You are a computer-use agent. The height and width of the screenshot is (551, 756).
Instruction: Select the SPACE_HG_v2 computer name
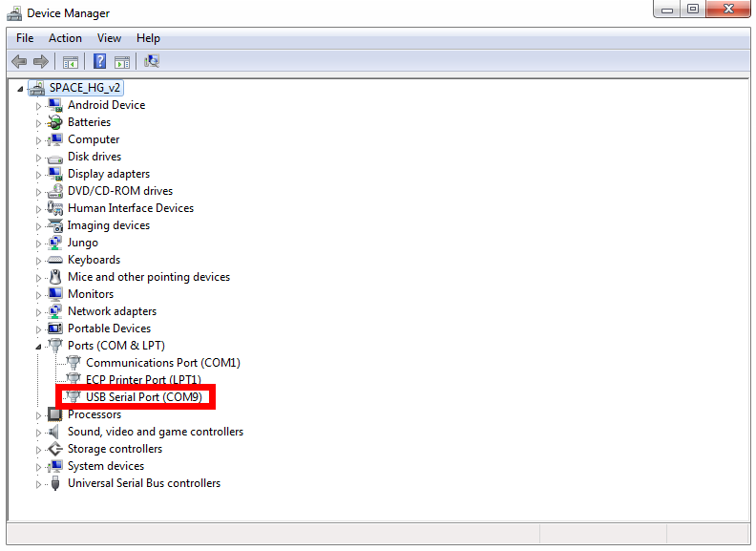pyautogui.click(x=85, y=88)
